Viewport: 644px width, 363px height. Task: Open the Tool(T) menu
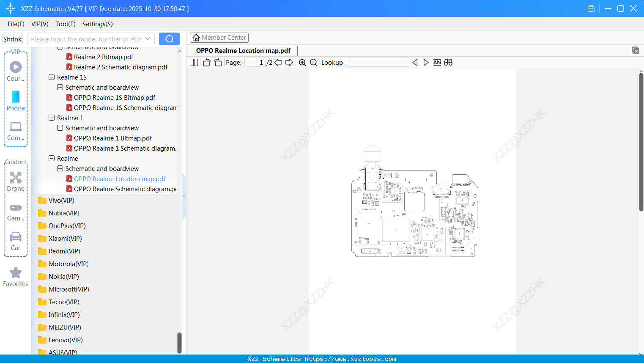tap(66, 24)
